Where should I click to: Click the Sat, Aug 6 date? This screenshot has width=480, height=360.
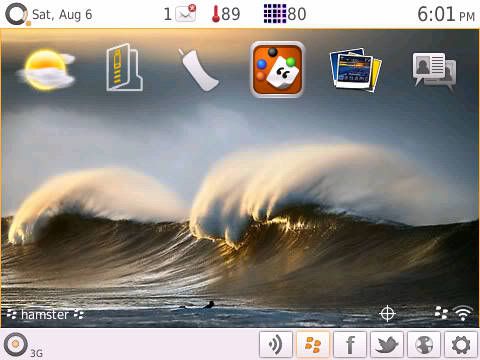click(x=62, y=15)
